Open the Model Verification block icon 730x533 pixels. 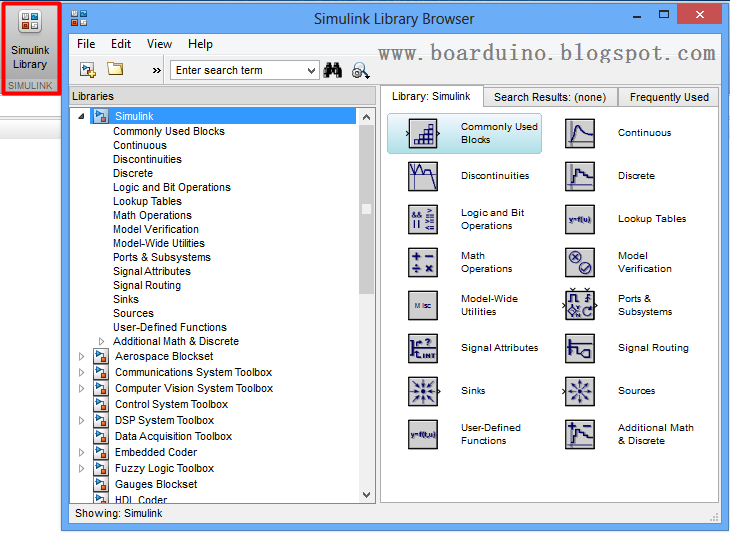(580, 263)
